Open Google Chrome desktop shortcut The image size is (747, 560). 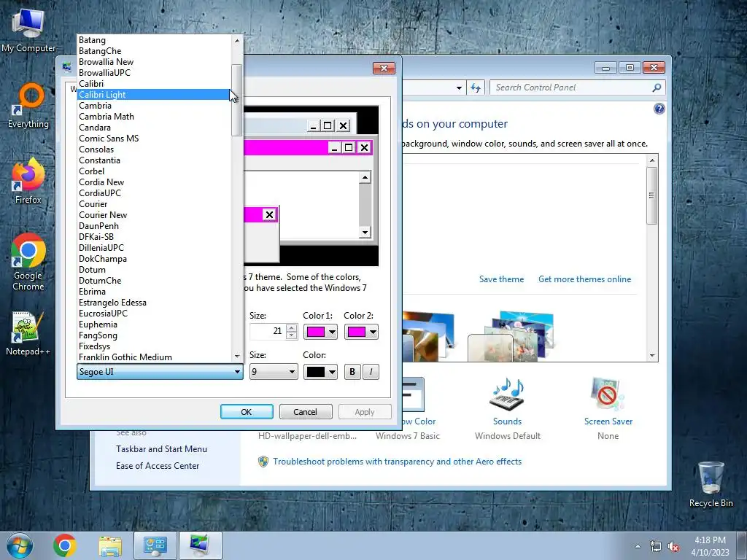[28, 262]
